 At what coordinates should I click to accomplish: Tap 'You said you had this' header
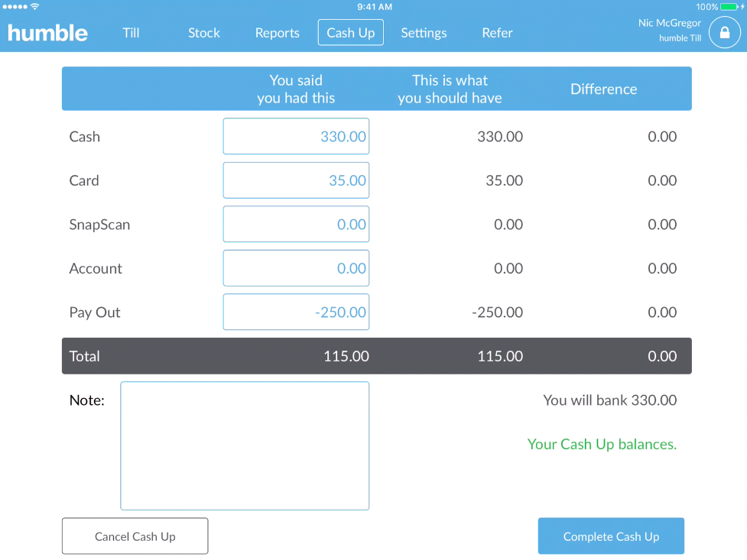[296, 89]
